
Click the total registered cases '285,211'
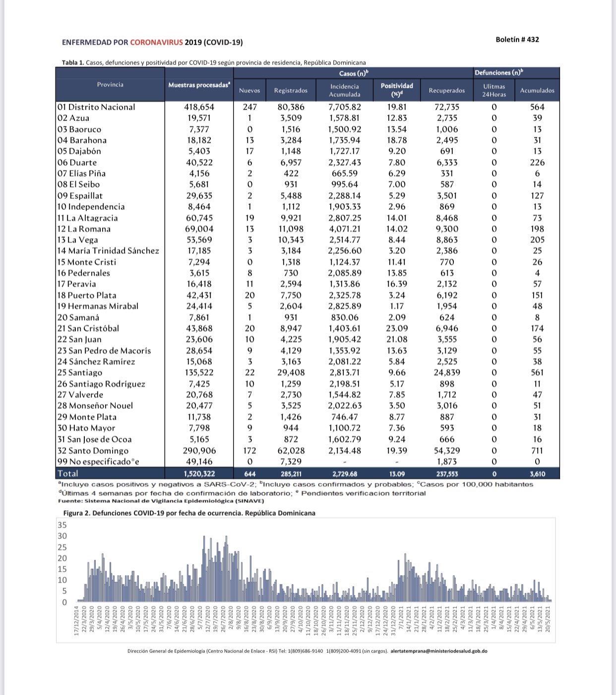(291, 474)
